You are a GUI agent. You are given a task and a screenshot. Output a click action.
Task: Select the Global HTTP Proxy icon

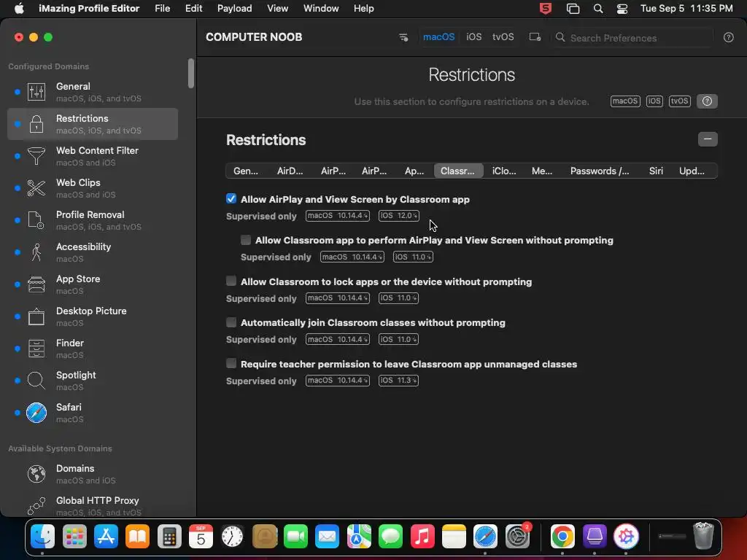click(x=36, y=506)
